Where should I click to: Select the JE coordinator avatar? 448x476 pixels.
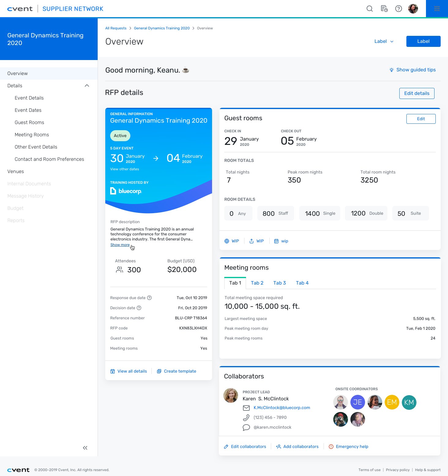click(x=357, y=402)
